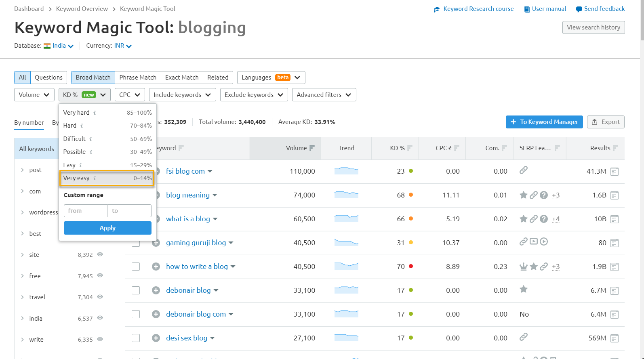View SERP snapshot icon for 'gaming guruji blog'
The height and width of the screenshot is (359, 644).
coord(615,243)
